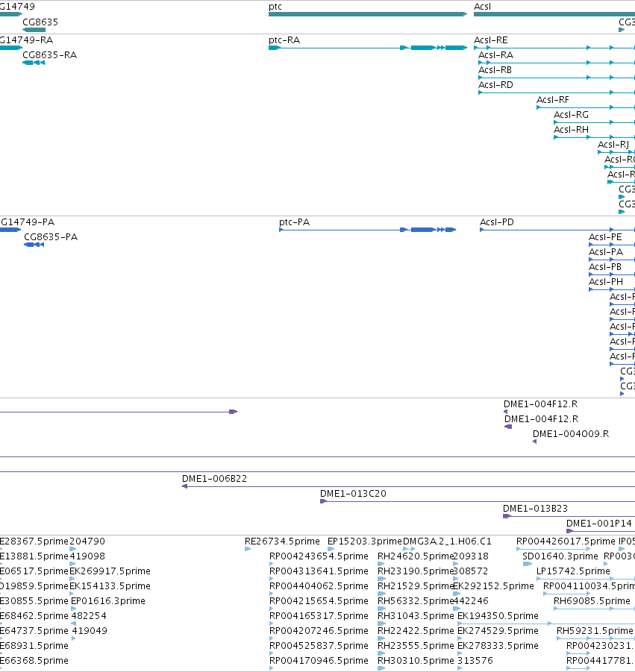Click EST LP15742.5prime

(573, 571)
